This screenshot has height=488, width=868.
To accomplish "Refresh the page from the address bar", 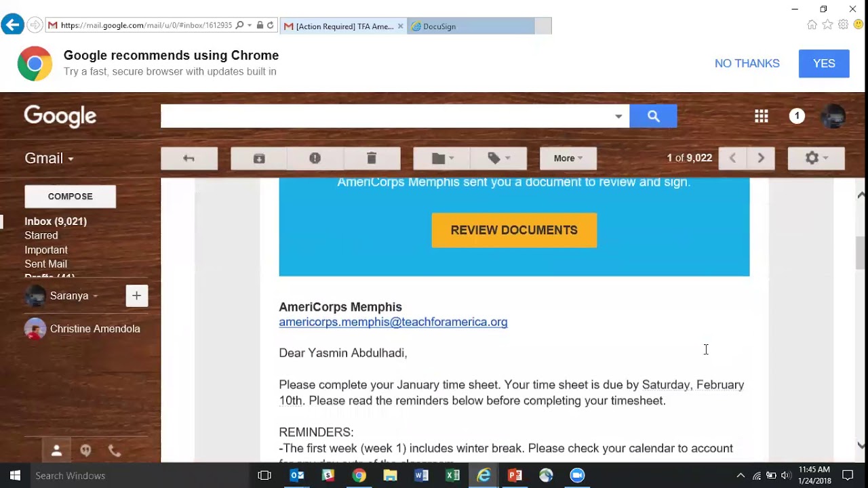I will point(270,26).
